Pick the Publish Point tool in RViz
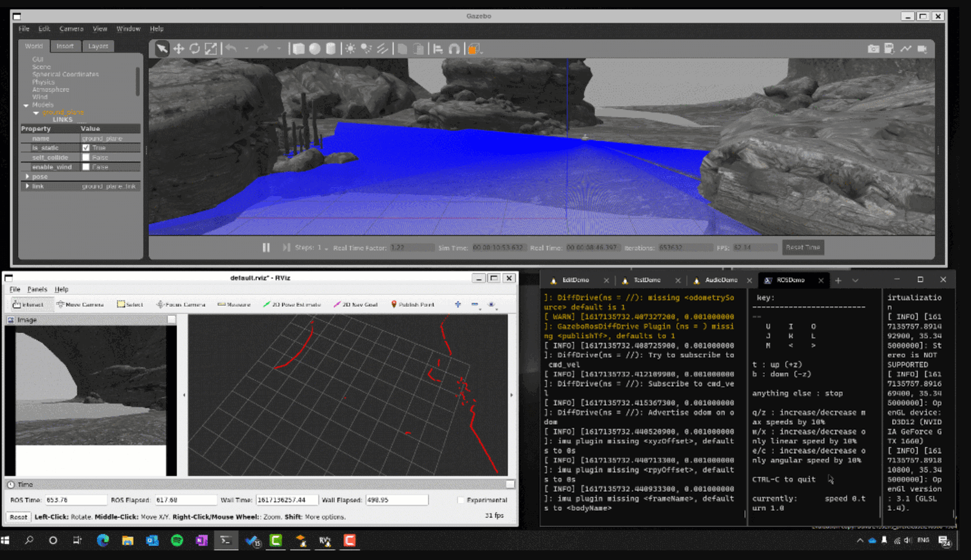Image resolution: width=971 pixels, height=560 pixels. click(x=412, y=304)
